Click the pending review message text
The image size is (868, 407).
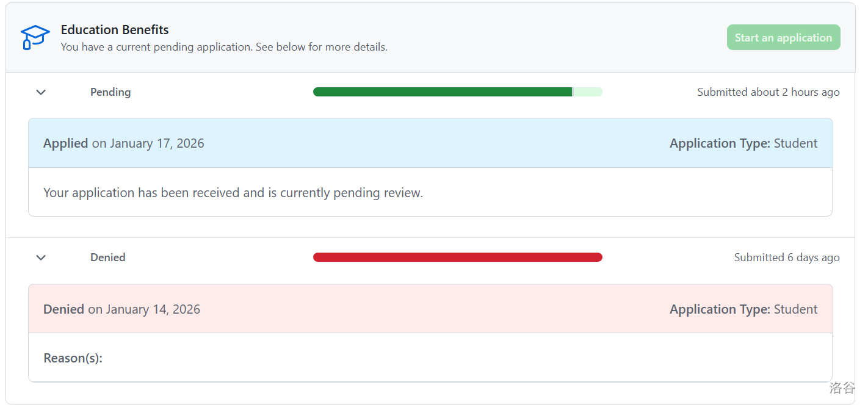point(233,193)
